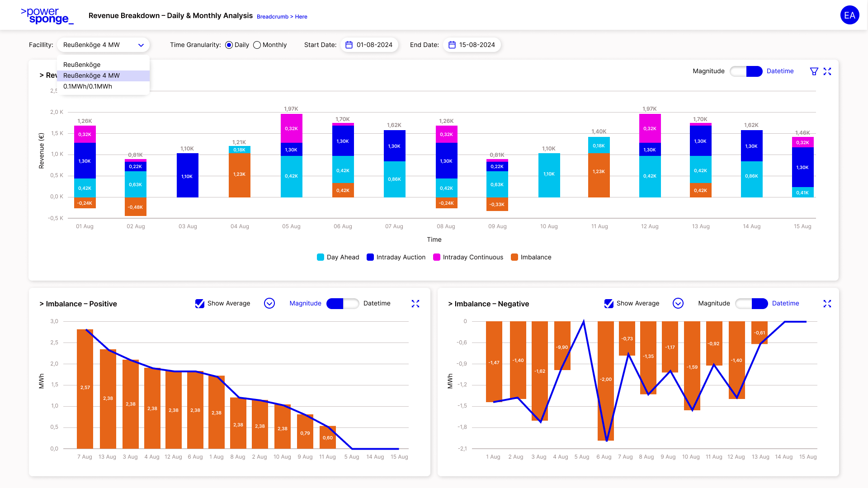Open circled chevron in Imbalance – Positive
The image size is (868, 488).
[x=269, y=303]
